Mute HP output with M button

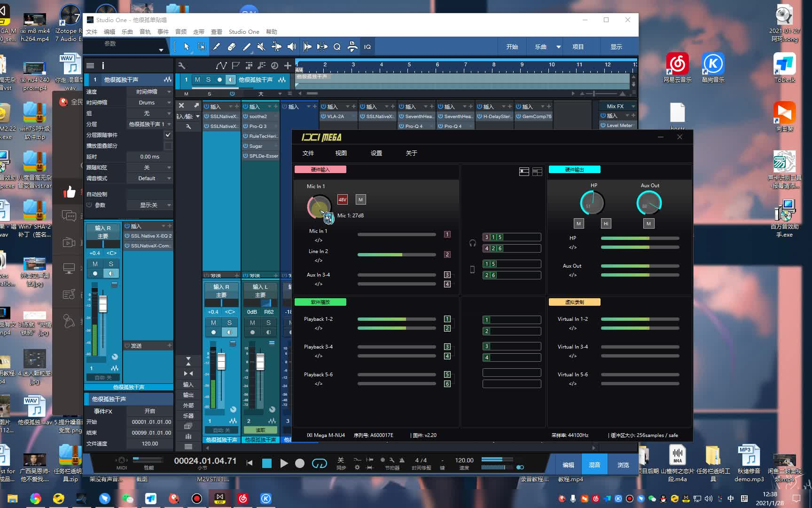(578, 223)
